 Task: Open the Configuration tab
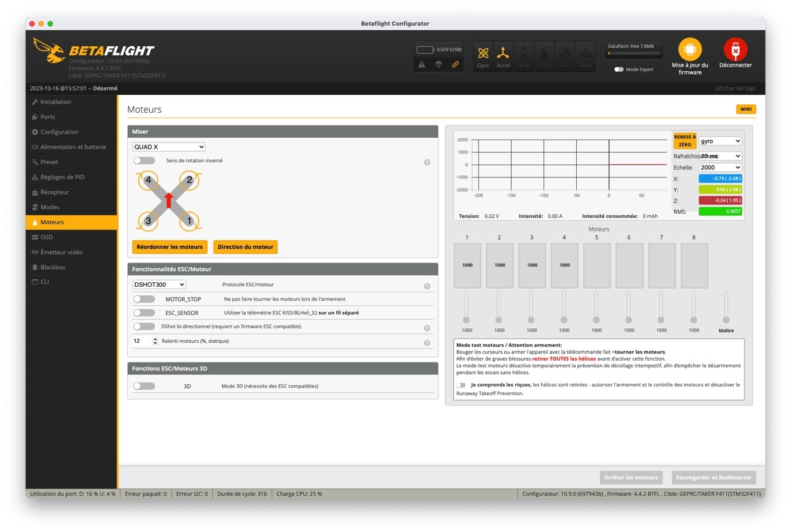pos(71,132)
